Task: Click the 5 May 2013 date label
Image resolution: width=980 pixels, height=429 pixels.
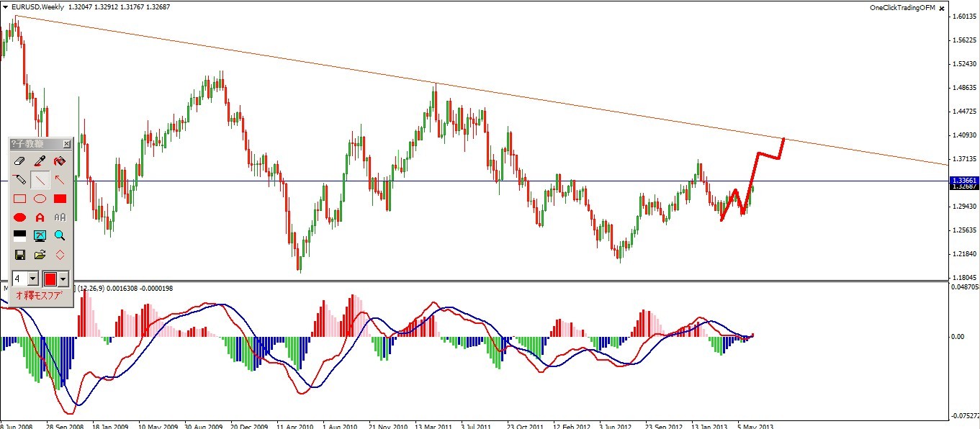Action: coord(754,425)
